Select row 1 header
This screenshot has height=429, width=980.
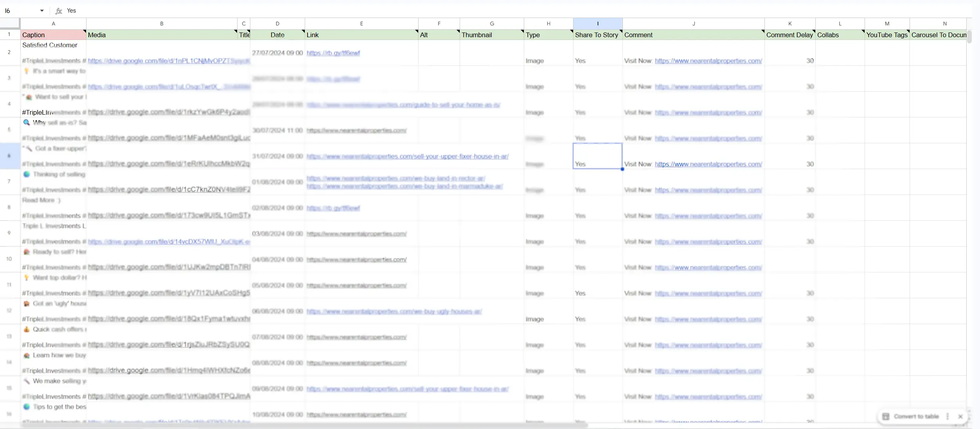coord(9,34)
